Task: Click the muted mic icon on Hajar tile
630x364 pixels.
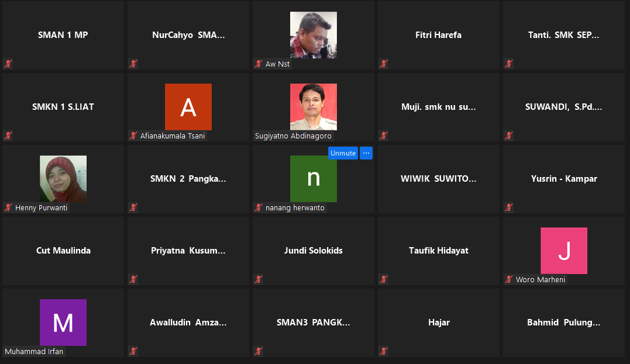Action: point(384,351)
